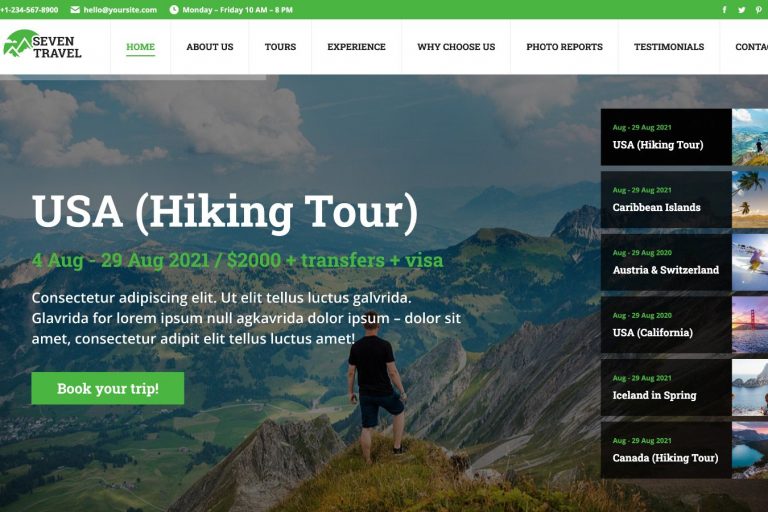Click the Pinterest icon in top bar
The image size is (768, 512).
pyautogui.click(x=759, y=10)
